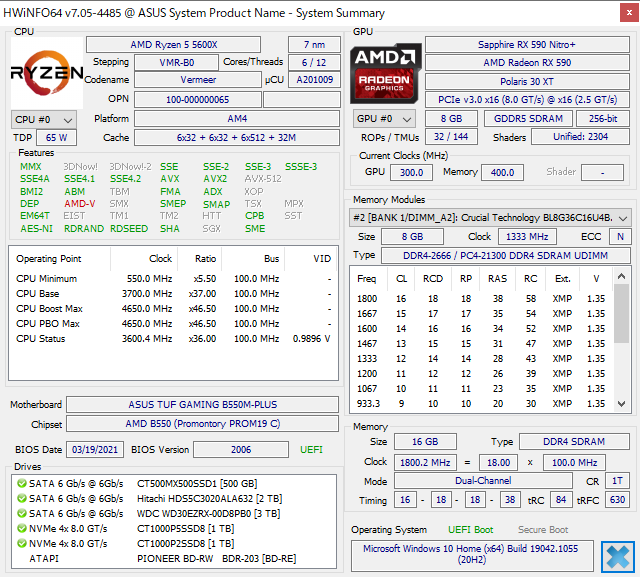Click the Secure Boot label

point(543,530)
